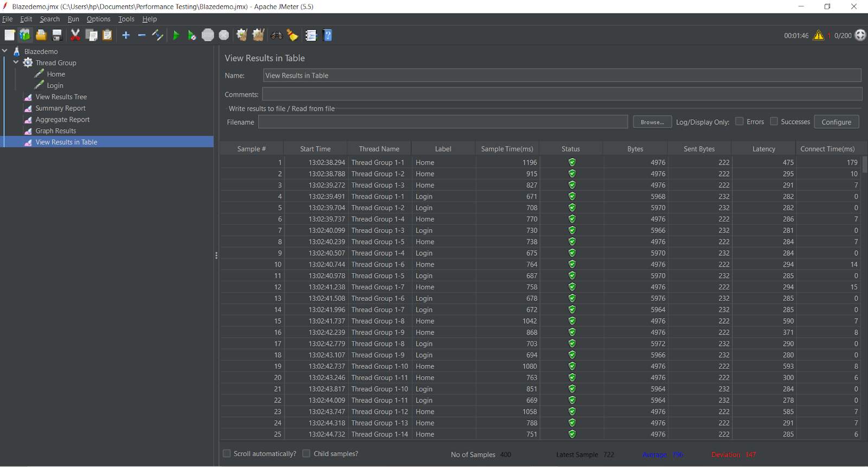Click the Cut scissors icon
This screenshot has height=467, width=868.
coord(75,35)
